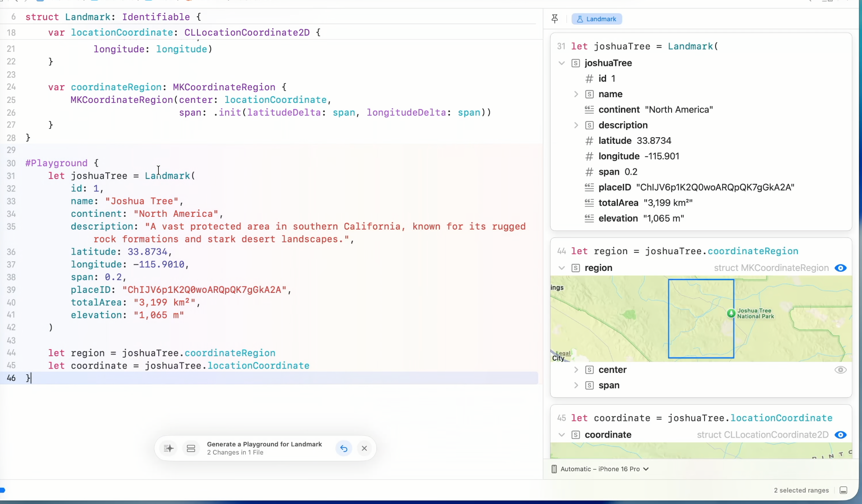The height and width of the screenshot is (504, 862).
Task: Collapse the joshuaTree result tree
Action: coord(562,63)
